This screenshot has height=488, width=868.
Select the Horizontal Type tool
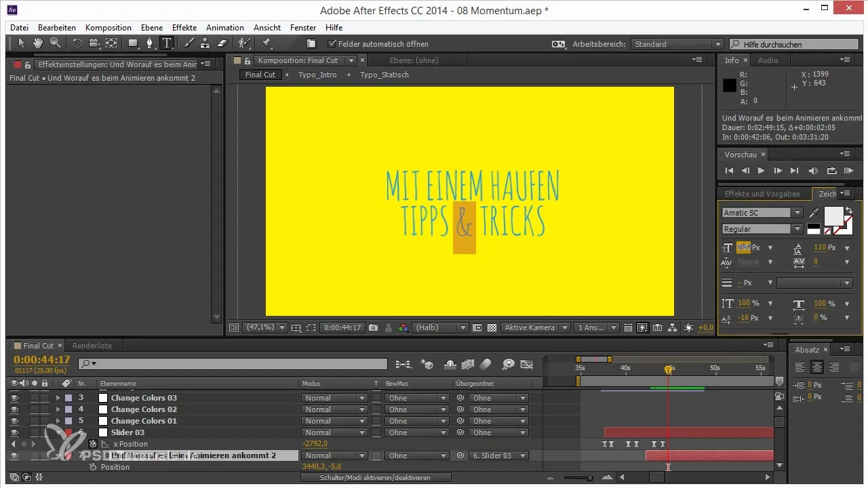167,43
